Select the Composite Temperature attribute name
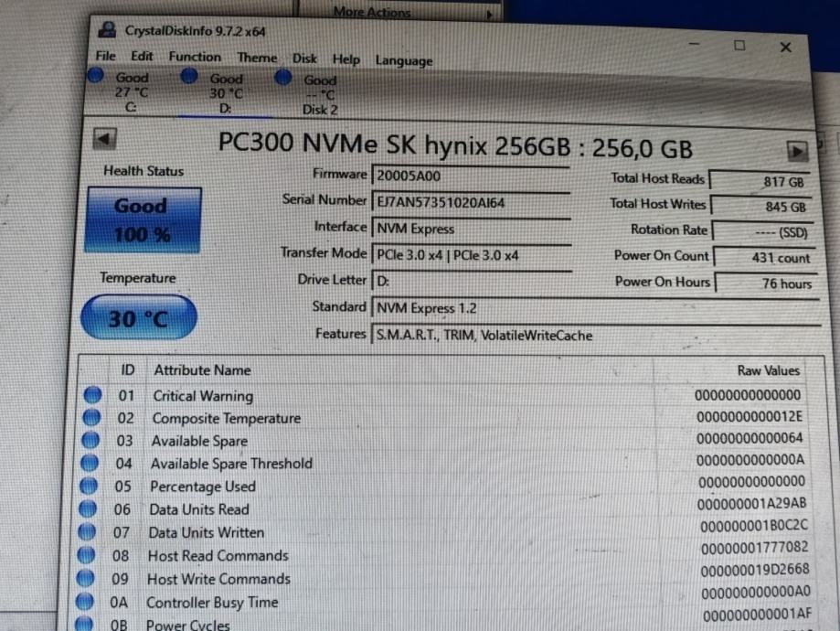This screenshot has height=631, width=840. (x=227, y=418)
